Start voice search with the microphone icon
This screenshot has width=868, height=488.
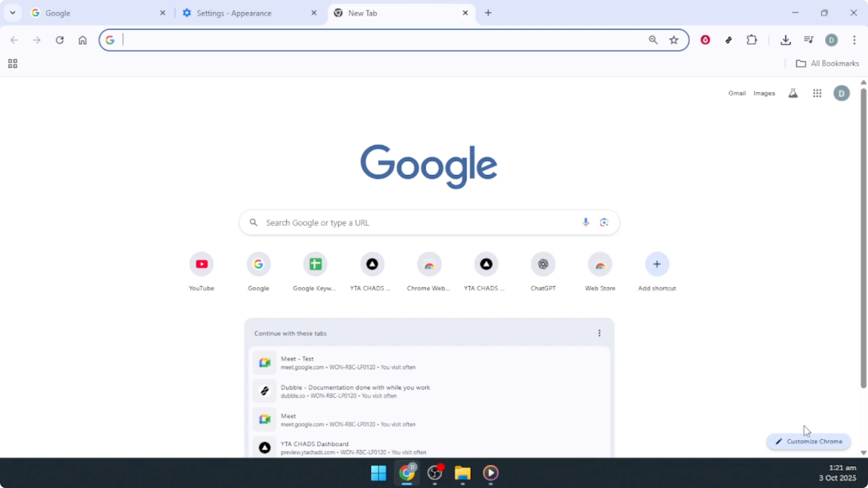click(x=586, y=222)
